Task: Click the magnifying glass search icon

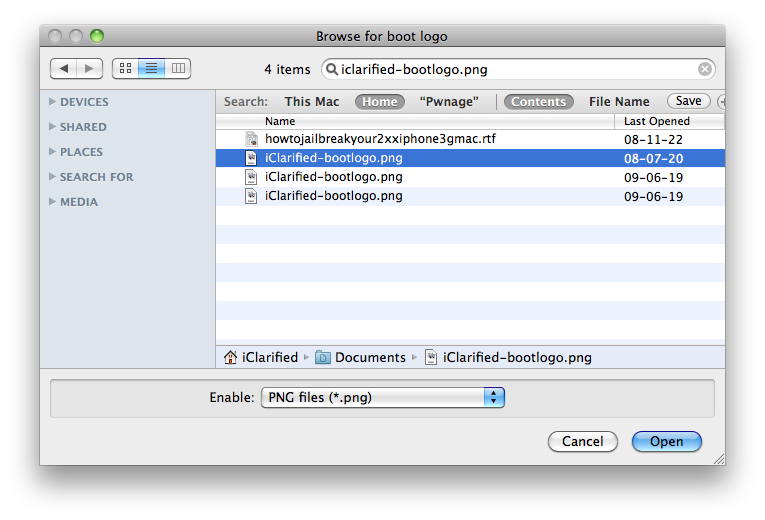Action: tap(332, 69)
